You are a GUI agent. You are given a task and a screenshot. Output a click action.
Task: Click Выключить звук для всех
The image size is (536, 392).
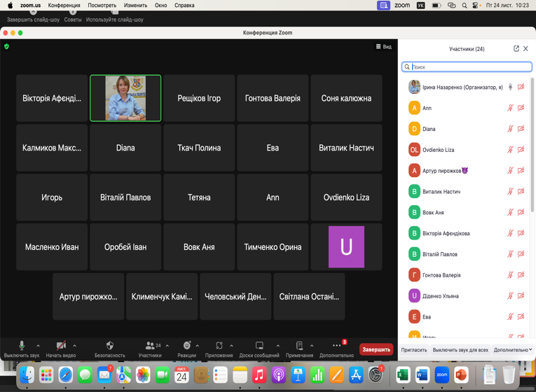460,350
